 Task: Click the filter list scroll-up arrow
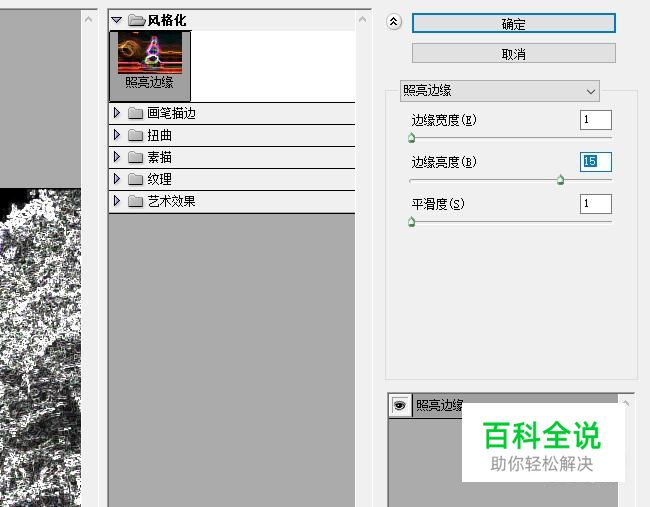(x=362, y=19)
